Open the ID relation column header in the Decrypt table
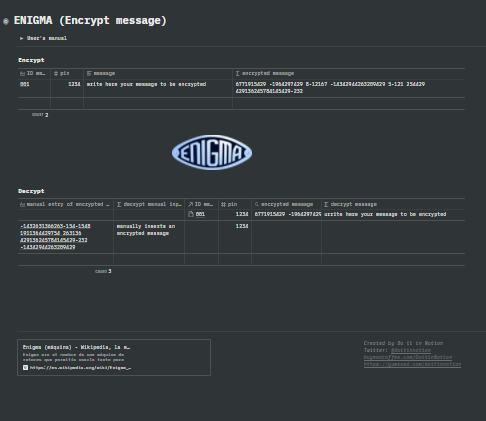The height and width of the screenshot is (421, 486). pyautogui.click(x=201, y=204)
